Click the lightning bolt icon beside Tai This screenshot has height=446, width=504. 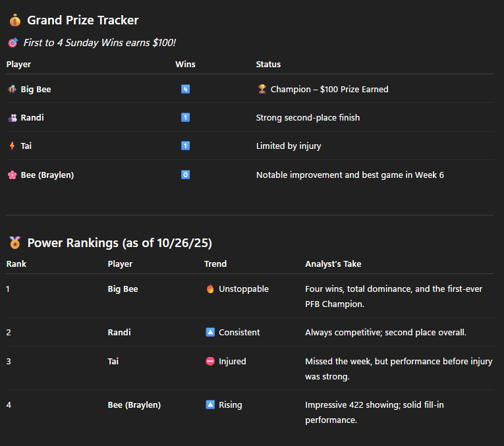[12, 146]
